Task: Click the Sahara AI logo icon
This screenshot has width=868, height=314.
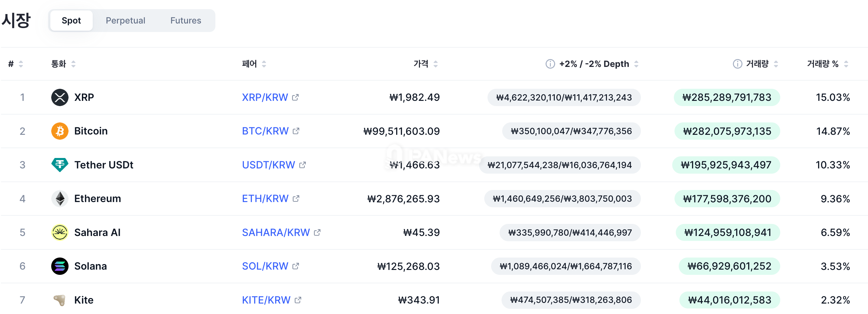Action: [60, 232]
